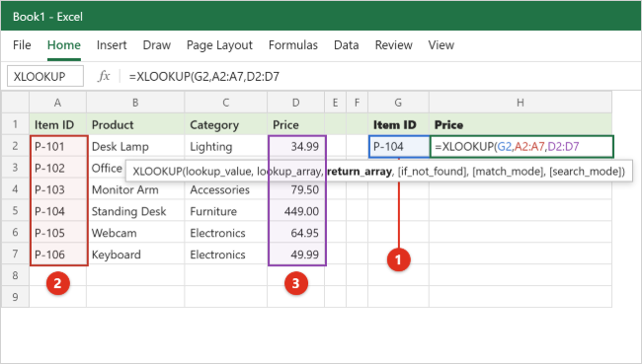This screenshot has width=642, height=364.
Task: Click the 'Product' header cell
Action: coord(135,124)
